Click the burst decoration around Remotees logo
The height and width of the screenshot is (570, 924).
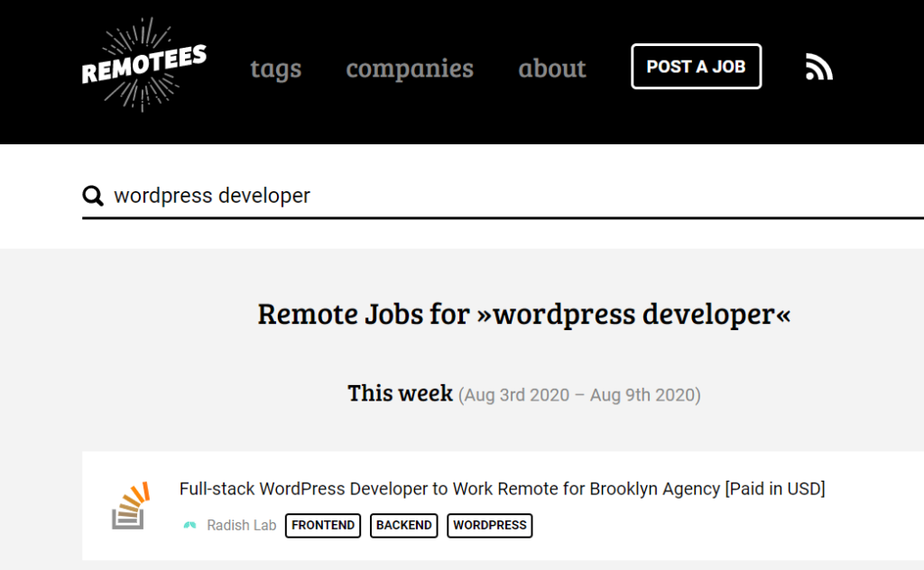point(143,65)
